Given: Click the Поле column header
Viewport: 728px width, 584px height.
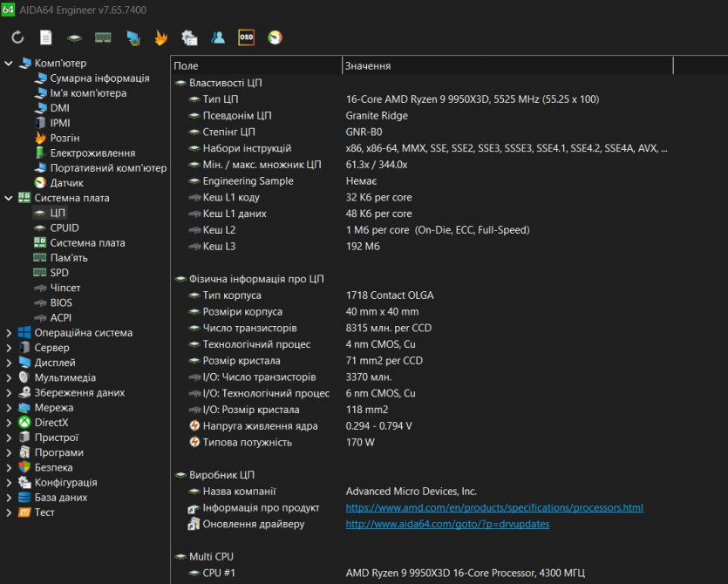Looking at the screenshot, I should 255,66.
